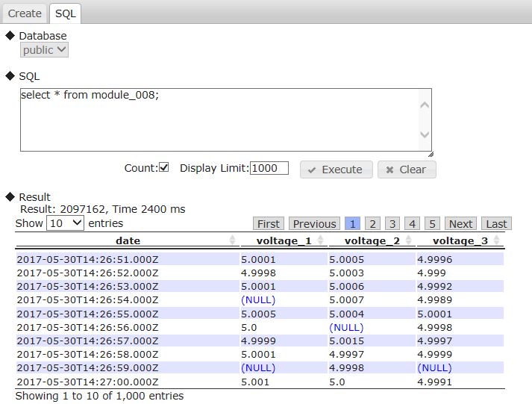The image size is (532, 404).
Task: Click the voltage_2 column sort arrows
Action: click(410, 240)
